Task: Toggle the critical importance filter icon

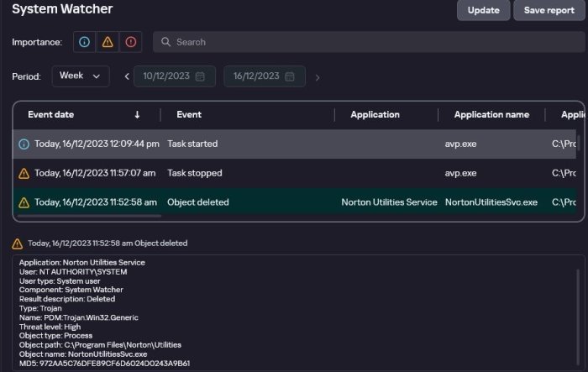Action: pyautogui.click(x=130, y=42)
